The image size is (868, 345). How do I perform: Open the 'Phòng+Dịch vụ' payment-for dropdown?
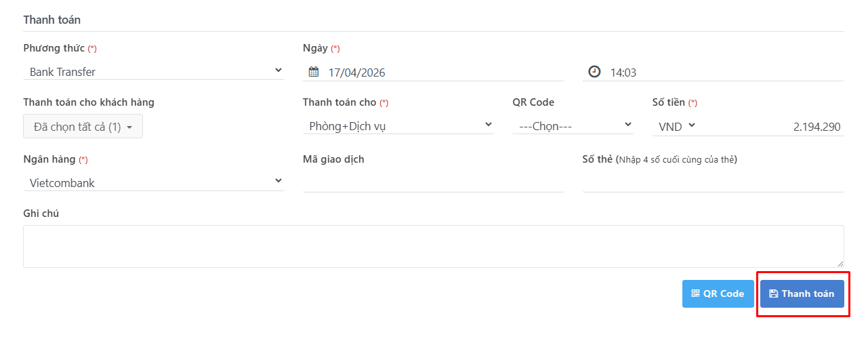pyautogui.click(x=398, y=125)
